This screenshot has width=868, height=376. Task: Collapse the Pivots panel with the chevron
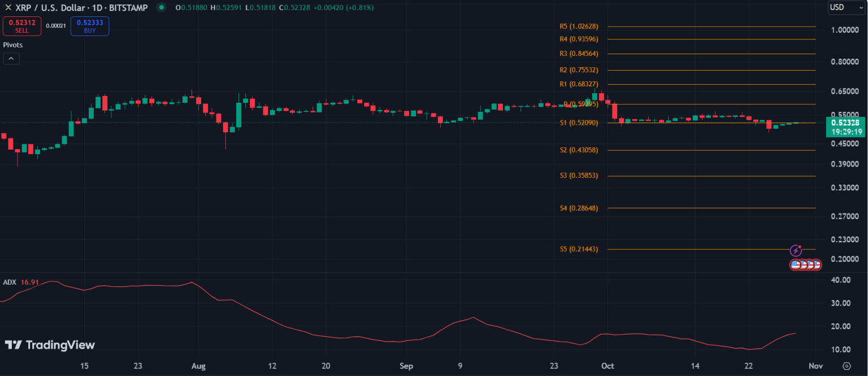(11, 58)
